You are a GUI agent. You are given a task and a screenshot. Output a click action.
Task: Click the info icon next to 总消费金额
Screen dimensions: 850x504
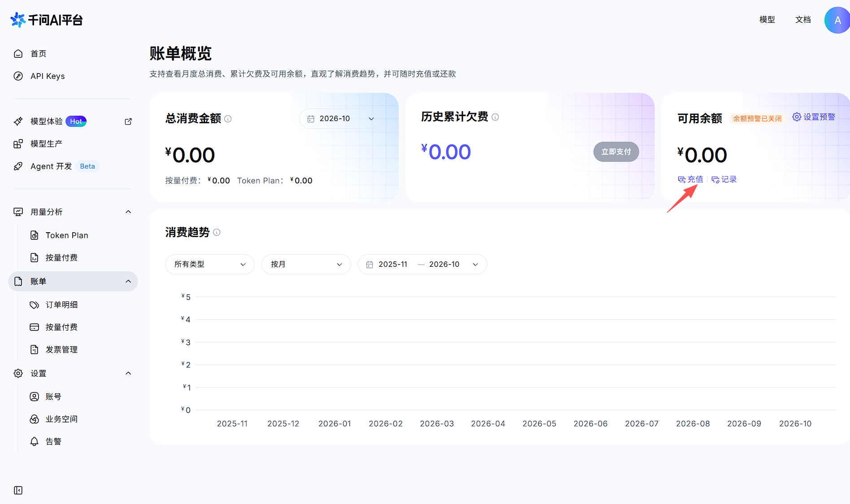tap(228, 119)
